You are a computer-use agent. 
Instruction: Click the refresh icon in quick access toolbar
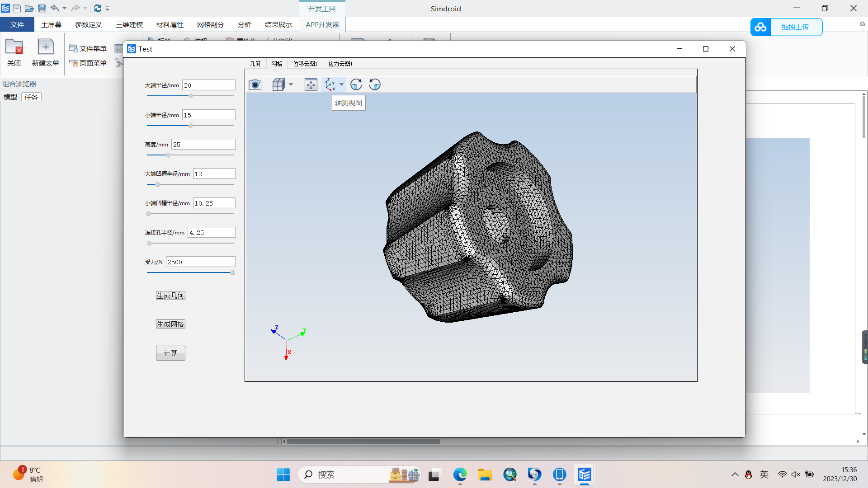pyautogui.click(x=98, y=8)
